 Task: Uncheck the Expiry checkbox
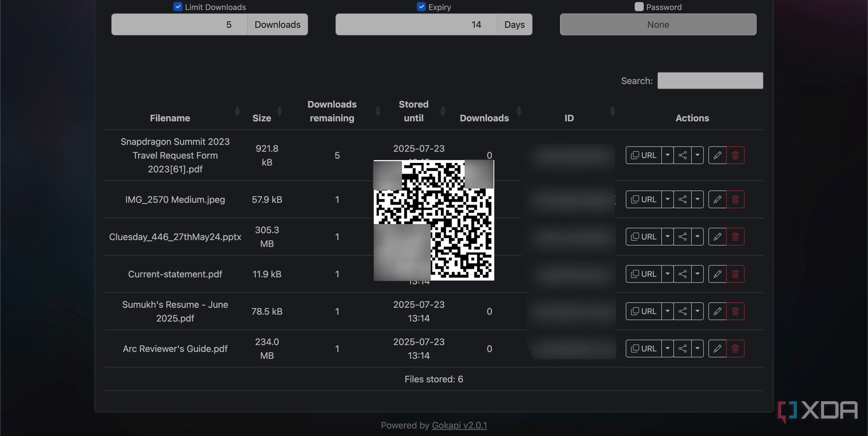[x=421, y=7]
